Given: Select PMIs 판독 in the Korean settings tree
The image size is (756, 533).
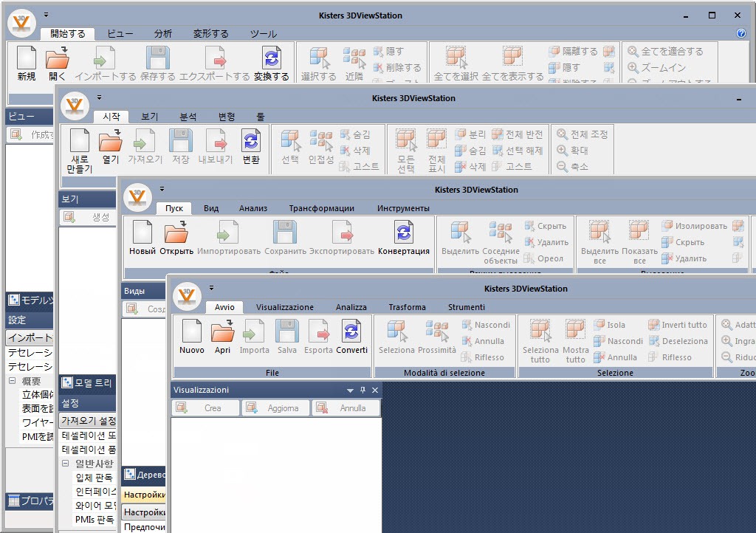Looking at the screenshot, I should pos(94,520).
